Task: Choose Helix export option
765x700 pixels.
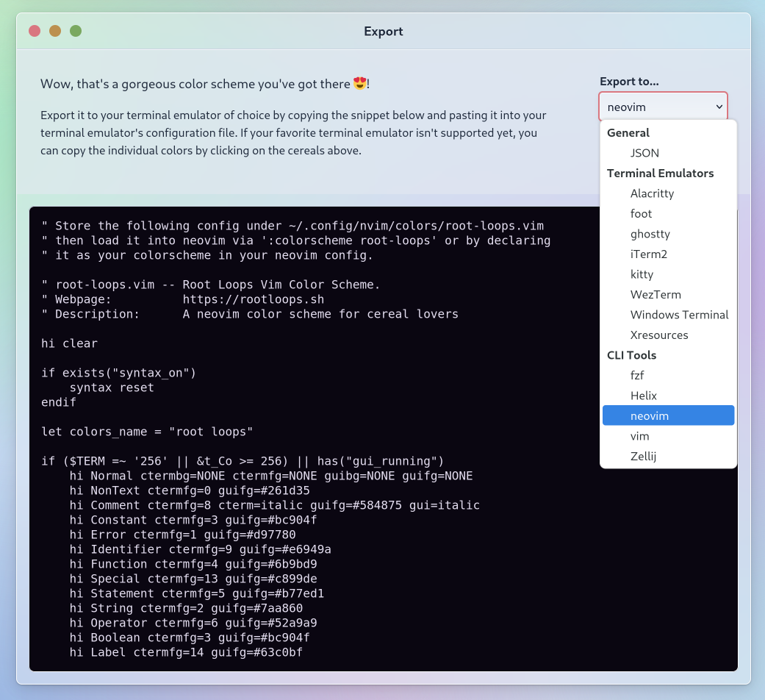Action: (x=643, y=396)
